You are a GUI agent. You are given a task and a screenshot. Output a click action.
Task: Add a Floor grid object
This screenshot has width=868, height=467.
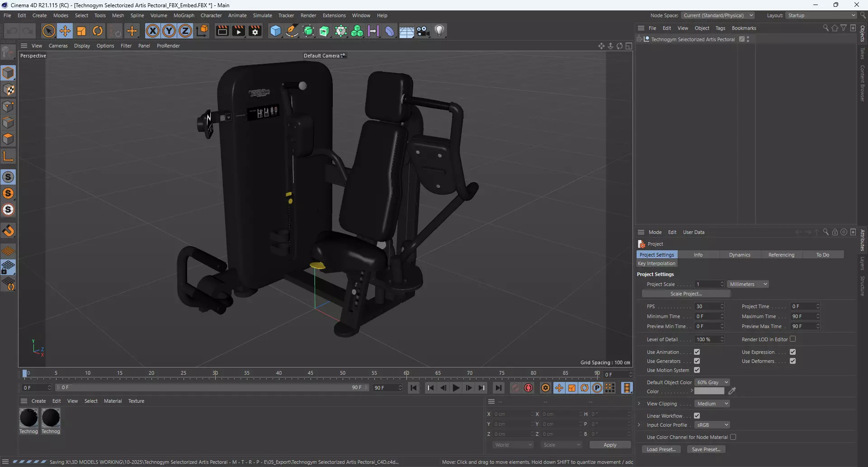coord(406,31)
